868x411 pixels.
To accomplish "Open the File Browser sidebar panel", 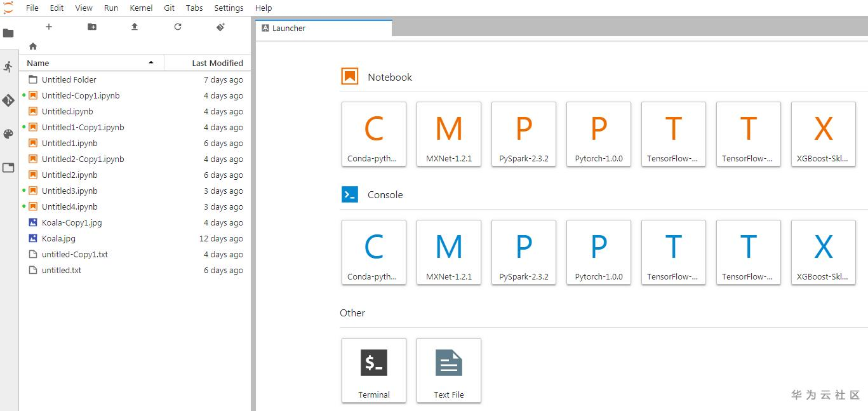I will [x=8, y=33].
